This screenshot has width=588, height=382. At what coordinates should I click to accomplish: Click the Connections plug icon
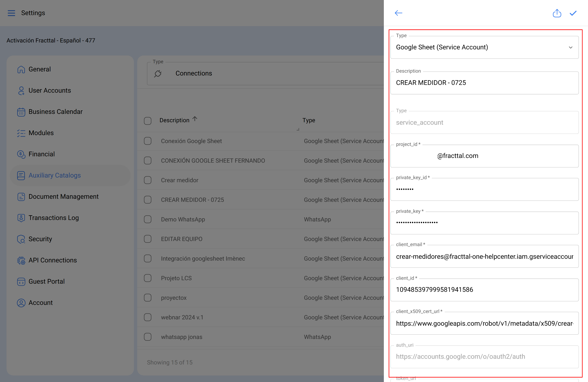tap(158, 73)
